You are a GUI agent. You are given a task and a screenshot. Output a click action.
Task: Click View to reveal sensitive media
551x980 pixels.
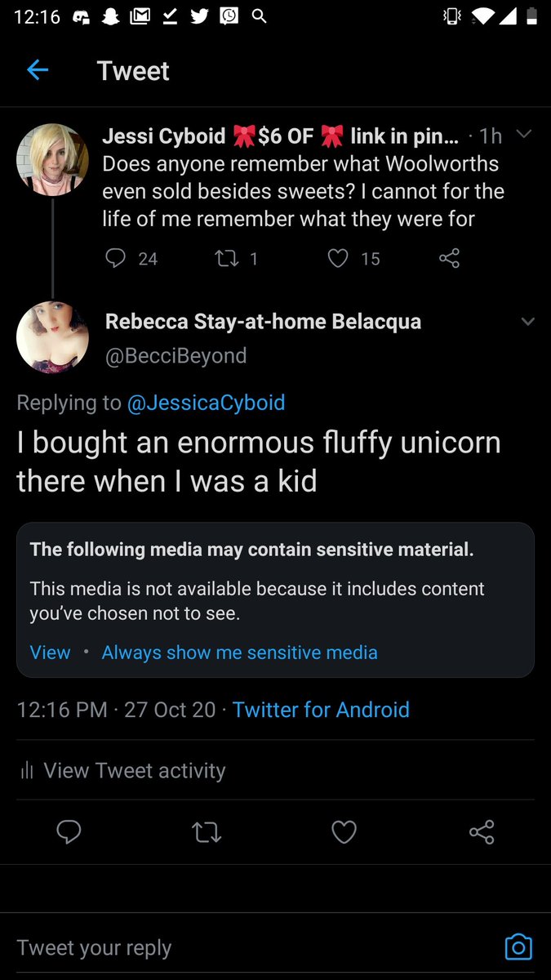pos(50,653)
